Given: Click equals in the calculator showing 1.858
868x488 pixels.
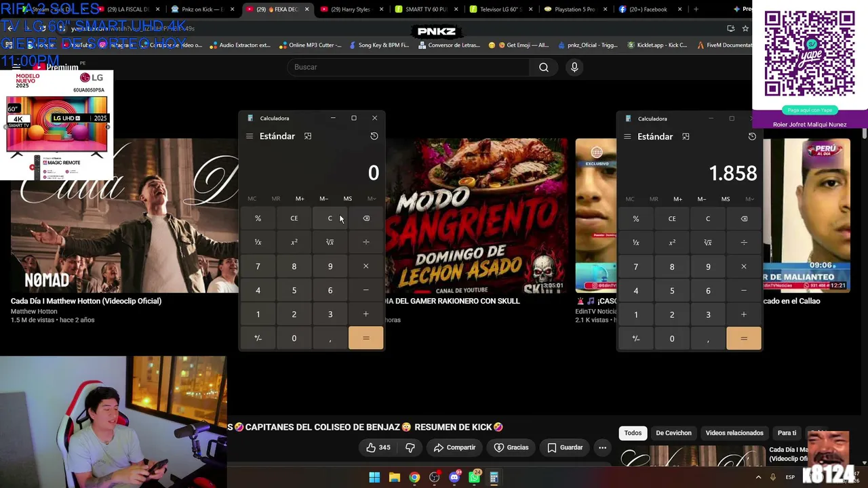Looking at the screenshot, I should (x=744, y=338).
